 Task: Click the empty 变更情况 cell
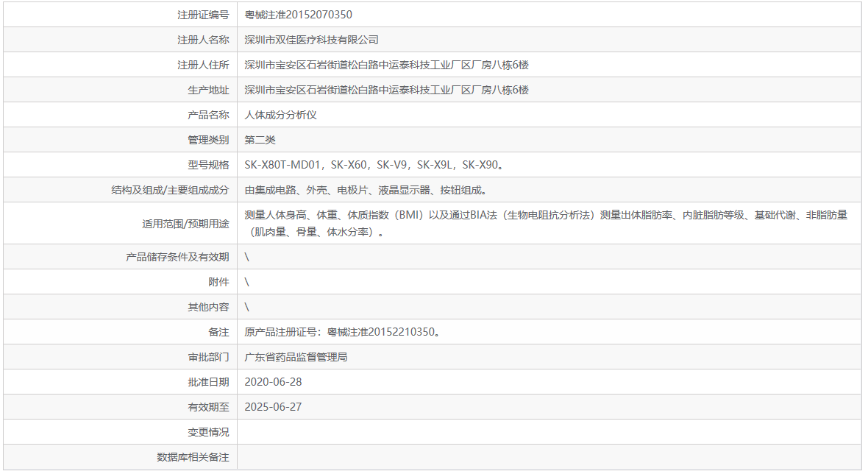pyautogui.click(x=441, y=432)
